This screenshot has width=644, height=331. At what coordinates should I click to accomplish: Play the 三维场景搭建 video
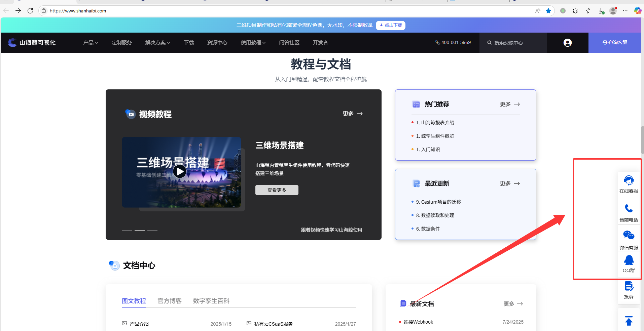(180, 172)
